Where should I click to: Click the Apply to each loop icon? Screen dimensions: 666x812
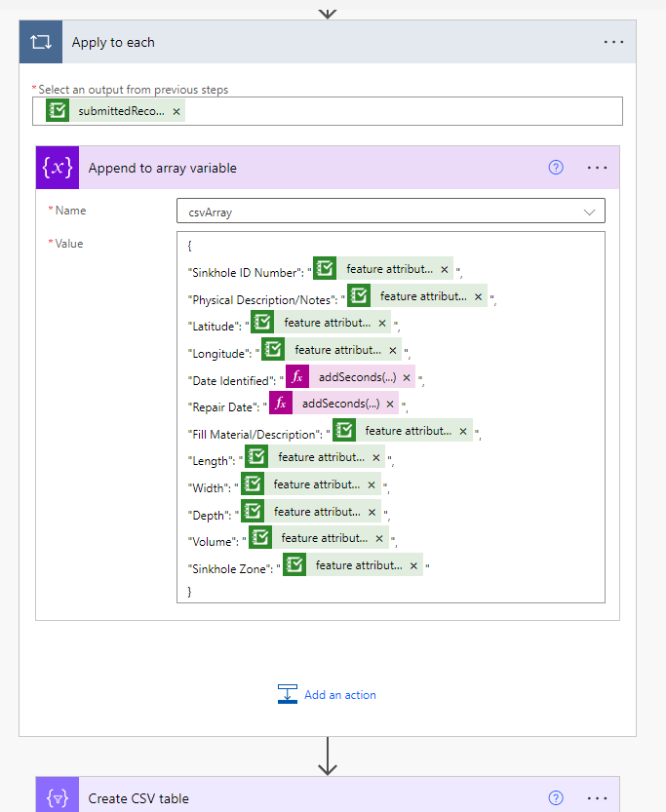pyautogui.click(x=41, y=43)
